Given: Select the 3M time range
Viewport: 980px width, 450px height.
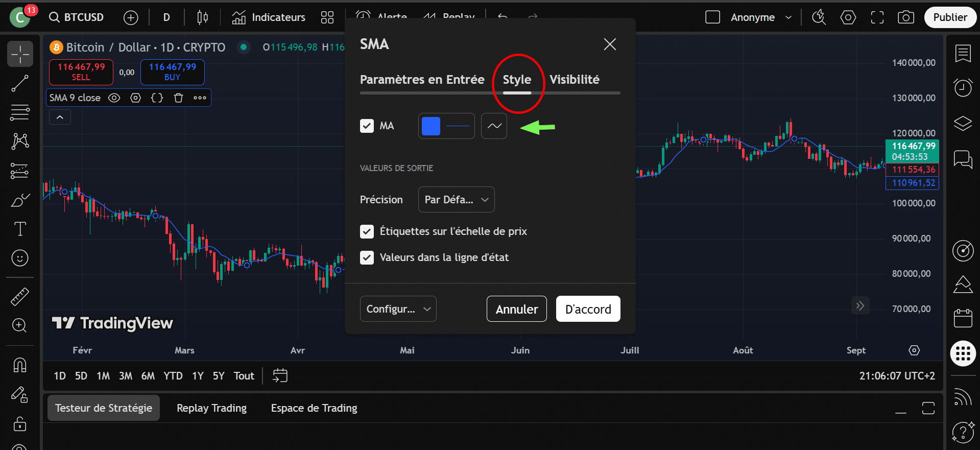Looking at the screenshot, I should [x=126, y=376].
